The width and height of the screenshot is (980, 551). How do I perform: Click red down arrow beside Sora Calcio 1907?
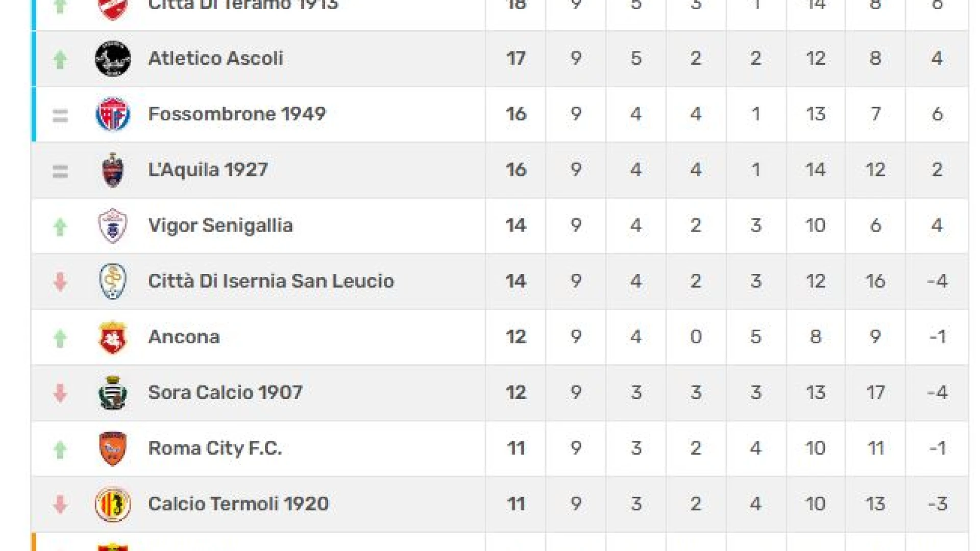(x=60, y=393)
